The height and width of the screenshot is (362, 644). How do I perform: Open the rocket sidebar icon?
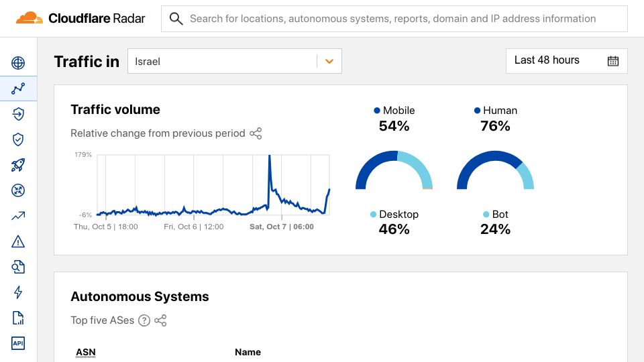click(x=18, y=165)
